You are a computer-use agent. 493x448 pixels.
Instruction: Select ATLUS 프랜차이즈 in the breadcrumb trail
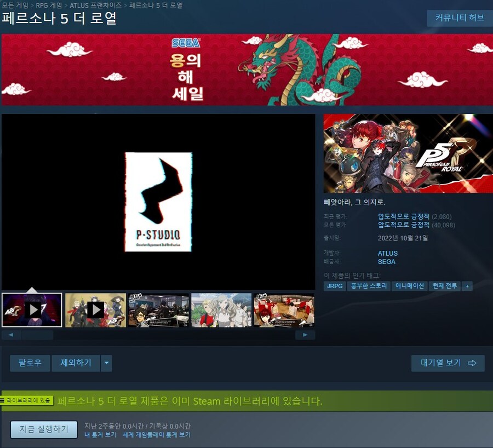[96, 4]
